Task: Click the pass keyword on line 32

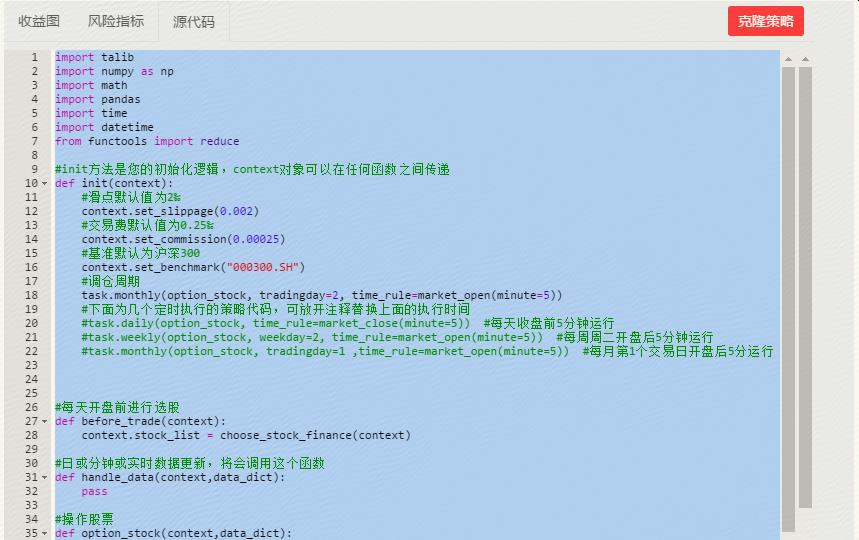Action: click(x=94, y=492)
